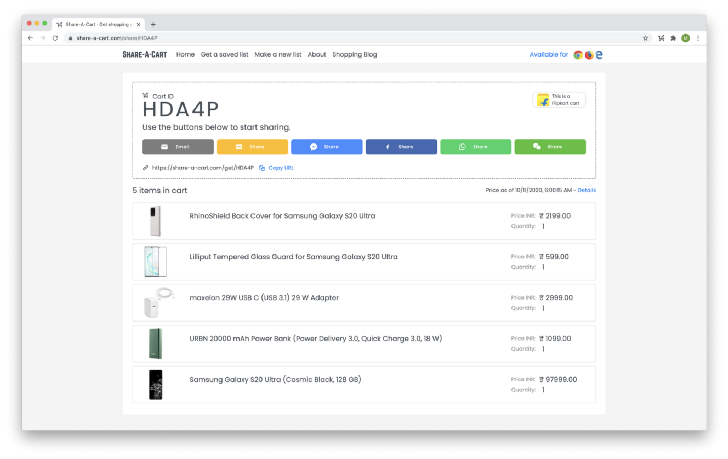Open the extensions puzzle icon
Viewport: 728px width, 459px height.
coord(673,38)
